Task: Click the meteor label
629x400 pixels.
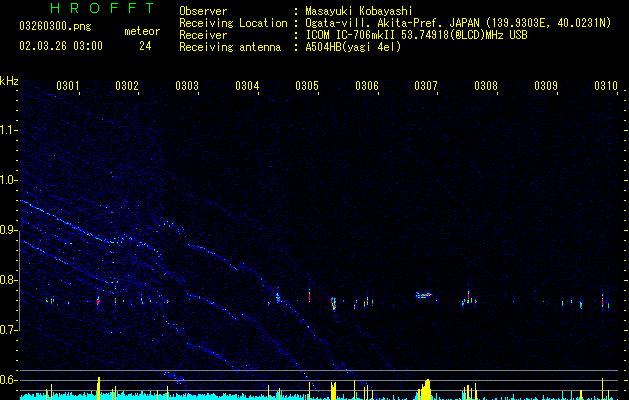Action: [x=142, y=31]
